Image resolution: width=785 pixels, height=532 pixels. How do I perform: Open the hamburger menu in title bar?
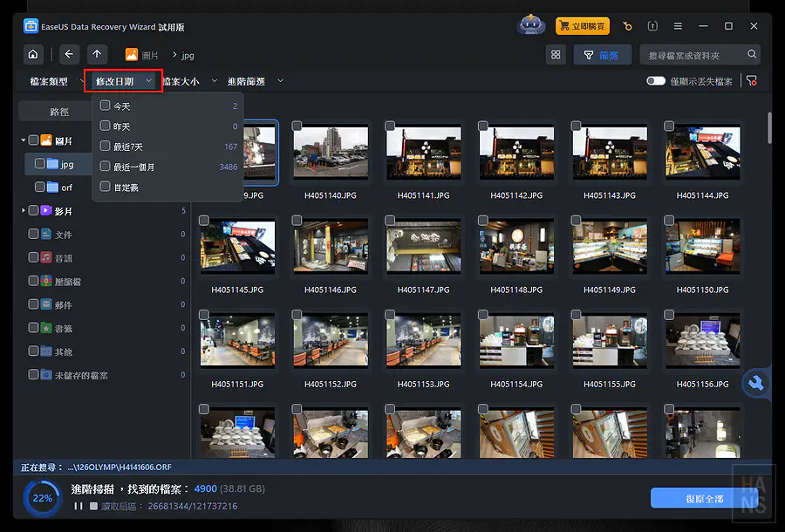point(678,26)
